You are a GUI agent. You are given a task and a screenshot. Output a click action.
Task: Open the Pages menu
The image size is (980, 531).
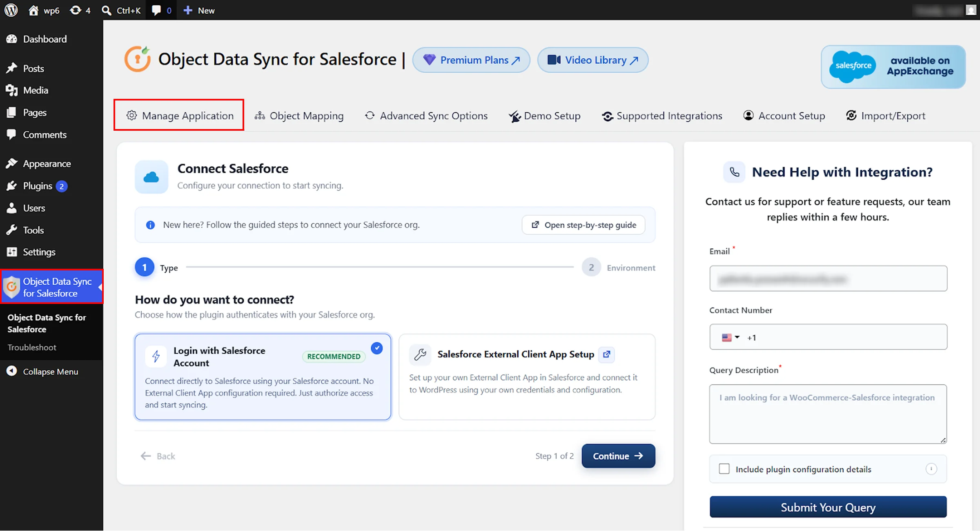tap(35, 112)
